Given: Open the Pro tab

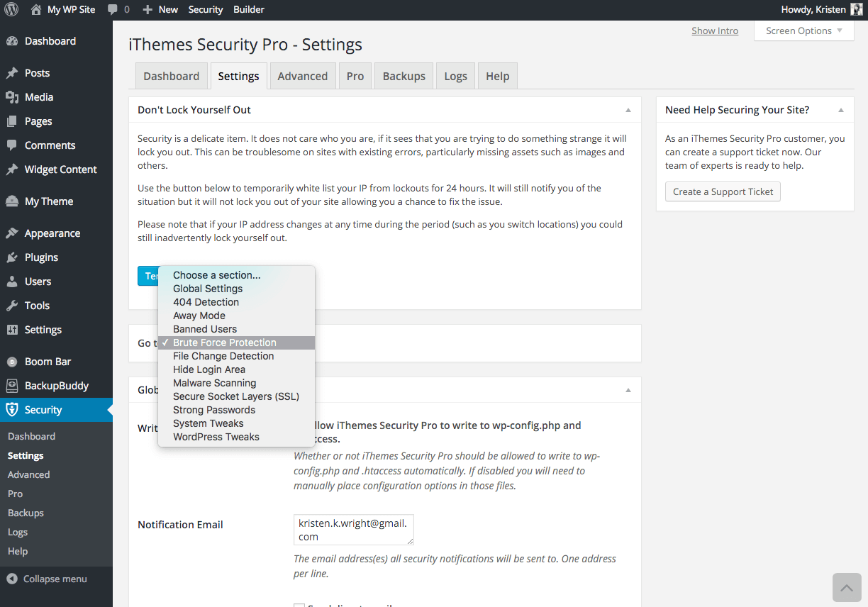Looking at the screenshot, I should point(355,76).
